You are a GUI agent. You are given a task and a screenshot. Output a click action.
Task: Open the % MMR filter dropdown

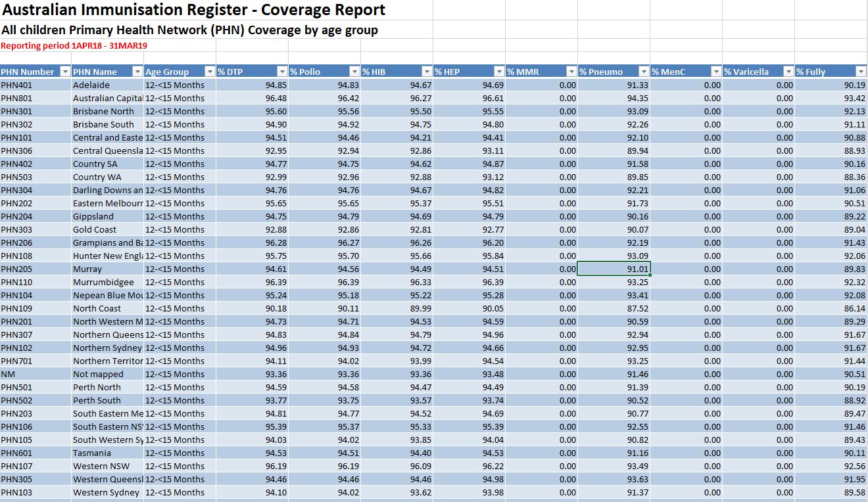pyautogui.click(x=571, y=72)
